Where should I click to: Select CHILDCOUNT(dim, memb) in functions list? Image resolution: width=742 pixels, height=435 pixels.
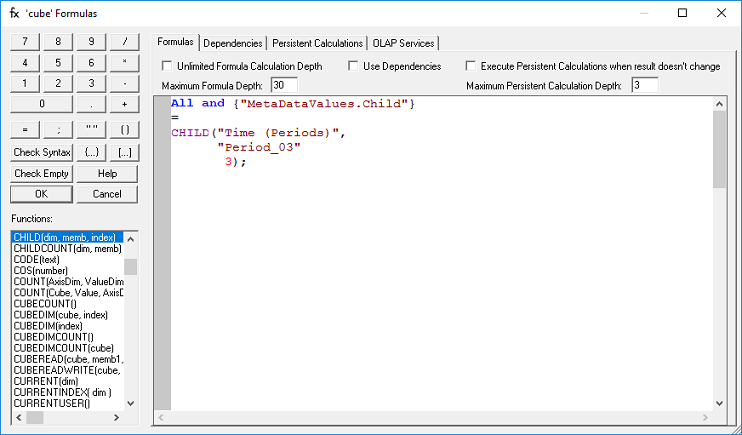tap(67, 249)
